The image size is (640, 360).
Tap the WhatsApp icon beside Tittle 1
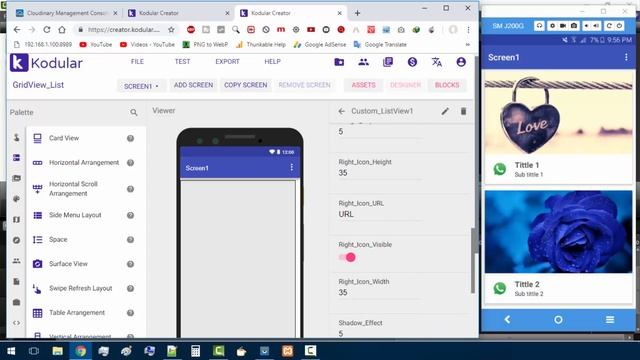pyautogui.click(x=500, y=169)
